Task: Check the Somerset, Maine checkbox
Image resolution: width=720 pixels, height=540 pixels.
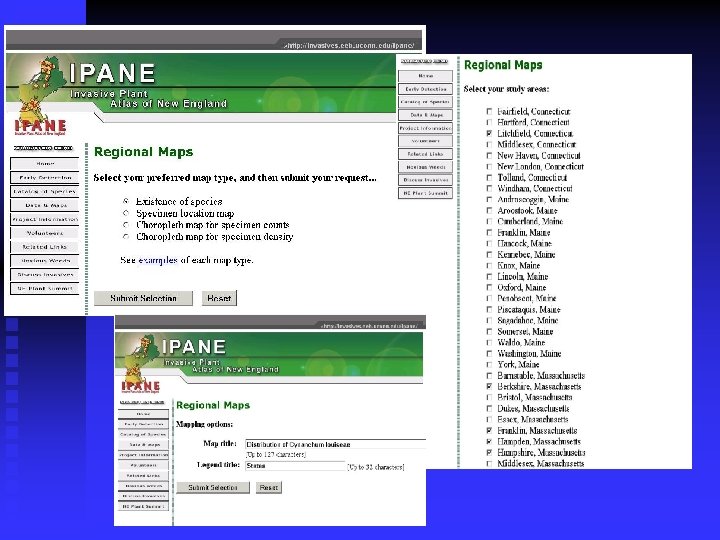Action: tap(489, 332)
